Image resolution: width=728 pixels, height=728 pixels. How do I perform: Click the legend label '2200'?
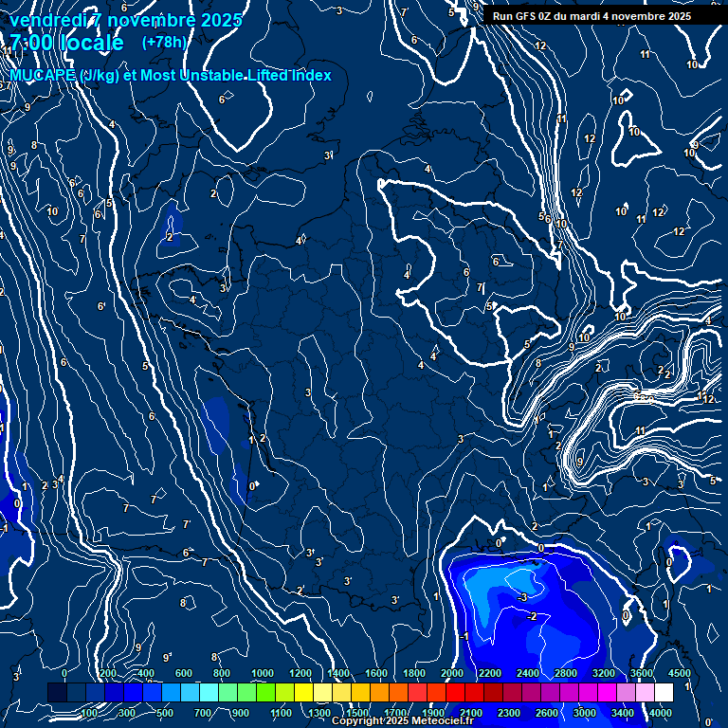pyautogui.click(x=490, y=673)
